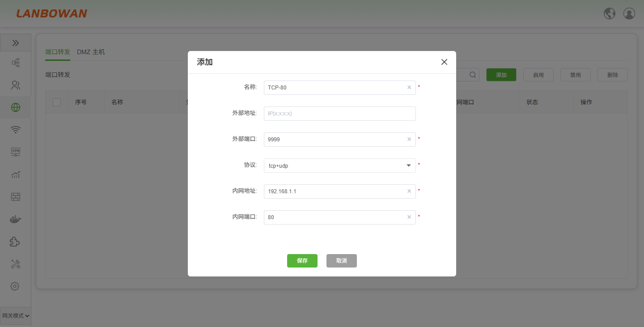Click the 状态 column header

point(532,102)
